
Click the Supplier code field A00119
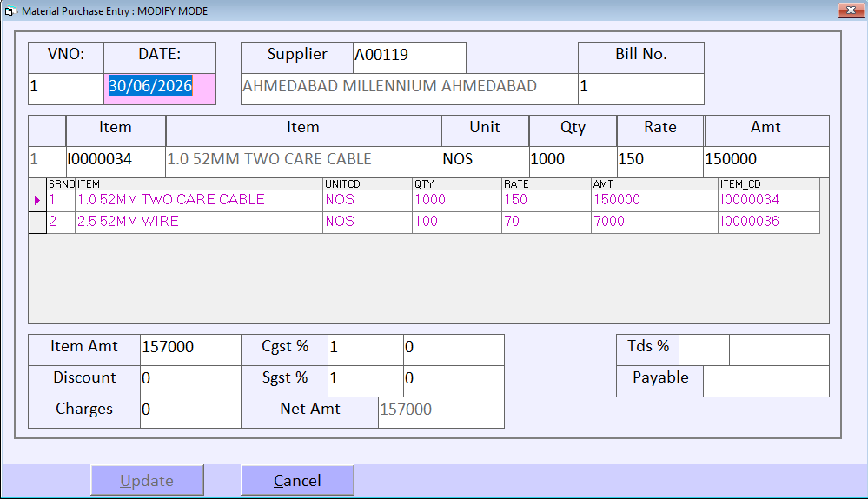(409, 57)
